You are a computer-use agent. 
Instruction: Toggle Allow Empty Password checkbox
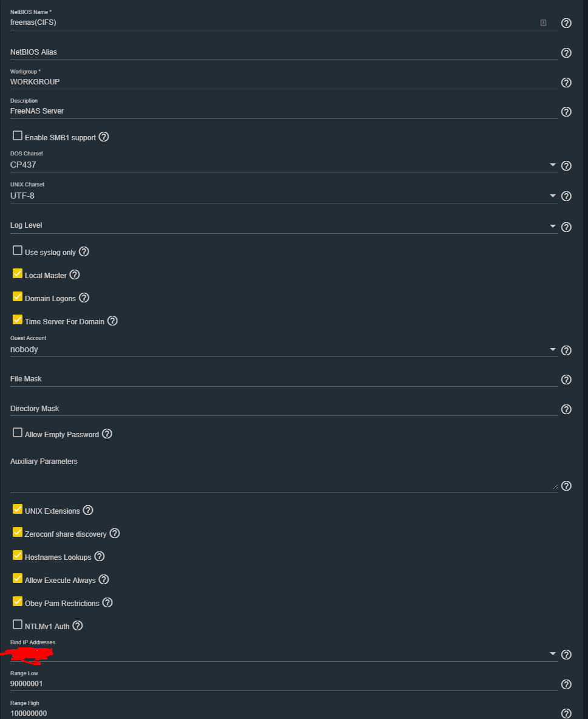(18, 433)
